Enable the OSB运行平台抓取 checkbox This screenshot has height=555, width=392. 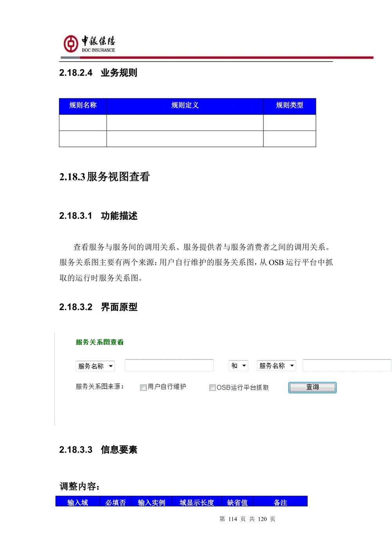pos(213,388)
